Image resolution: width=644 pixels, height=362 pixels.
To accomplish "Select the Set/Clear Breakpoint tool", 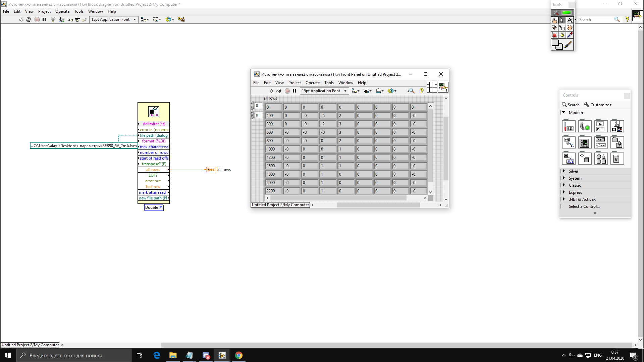I will click(x=555, y=35).
